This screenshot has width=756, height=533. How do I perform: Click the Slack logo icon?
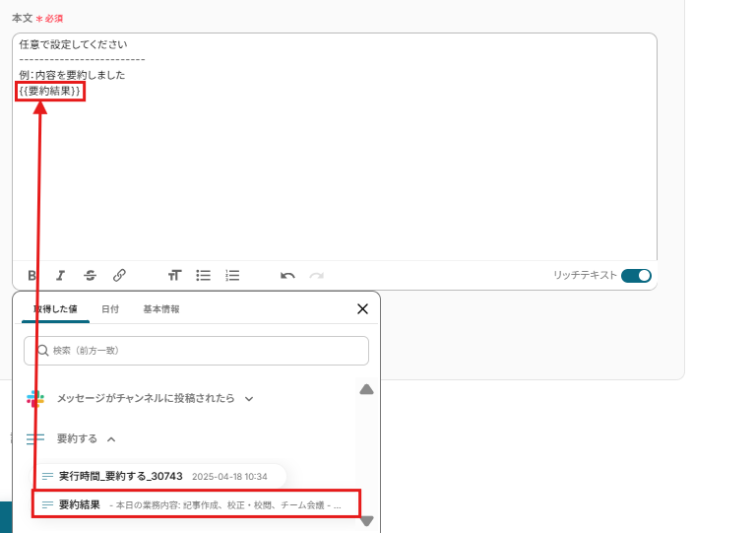point(35,399)
